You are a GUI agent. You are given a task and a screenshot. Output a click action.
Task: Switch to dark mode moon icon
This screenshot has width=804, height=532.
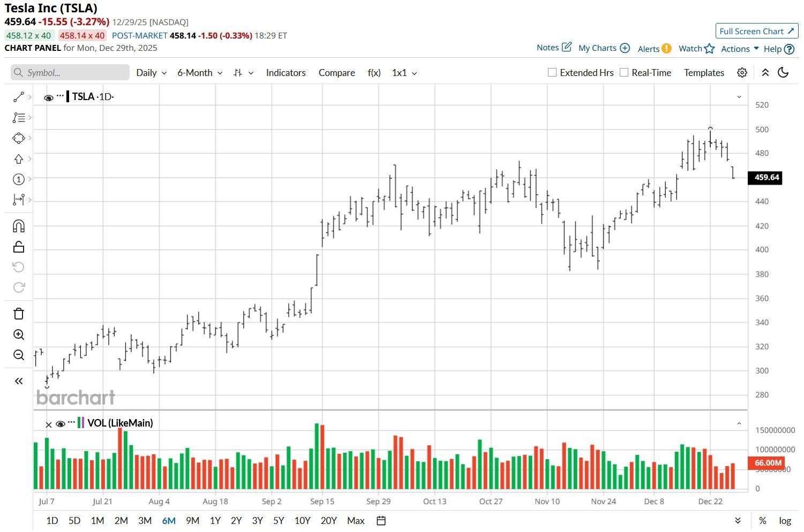coord(783,72)
